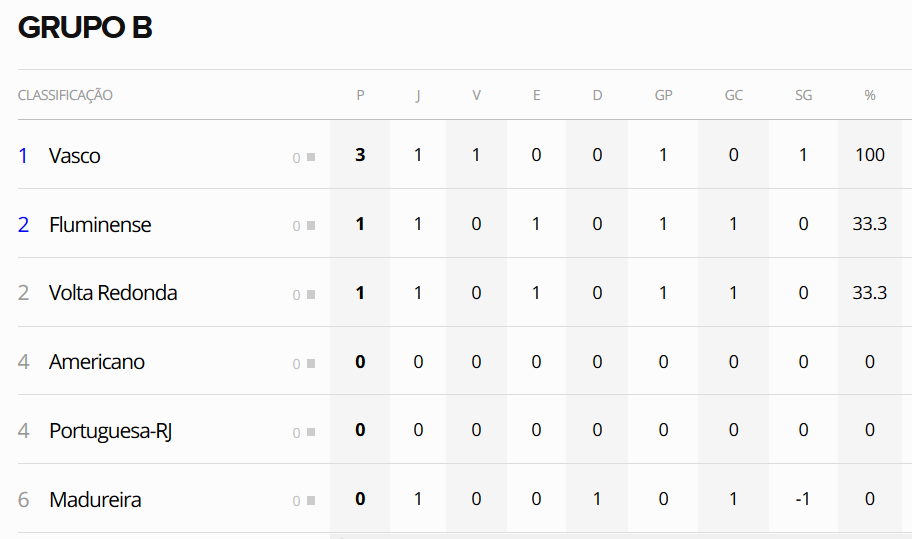This screenshot has width=912, height=539.
Task: Click the GRUPO B heading
Action: [x=85, y=28]
